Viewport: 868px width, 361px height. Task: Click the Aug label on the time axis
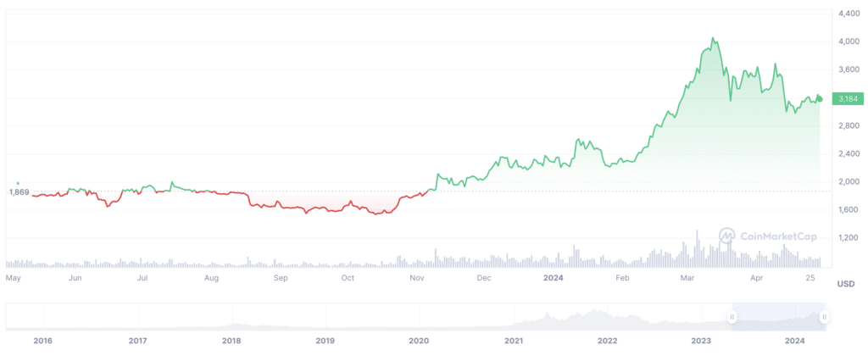(x=212, y=277)
